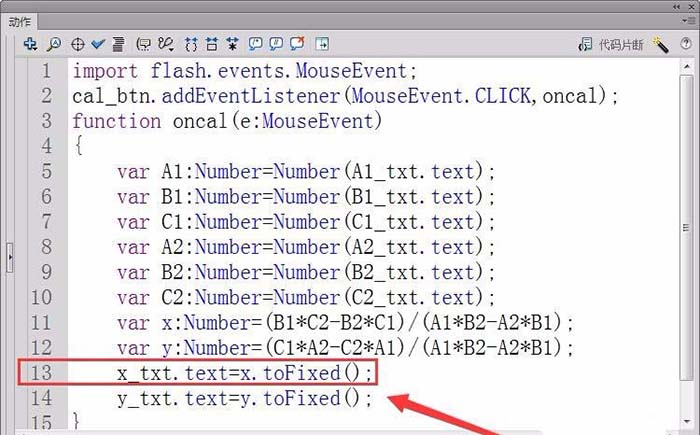Check syntax with the blue checkmark
The width and height of the screenshot is (700, 435).
pos(98,44)
